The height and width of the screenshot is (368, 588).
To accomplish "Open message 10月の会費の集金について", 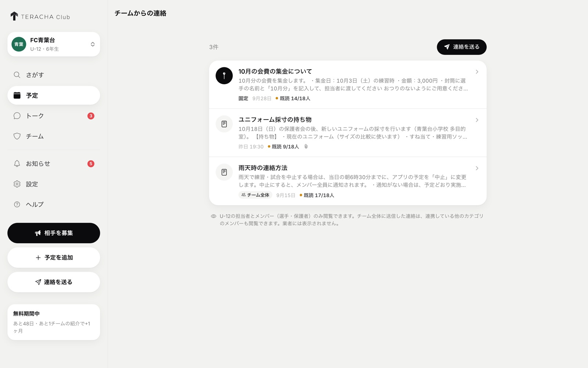I will coord(348,85).
